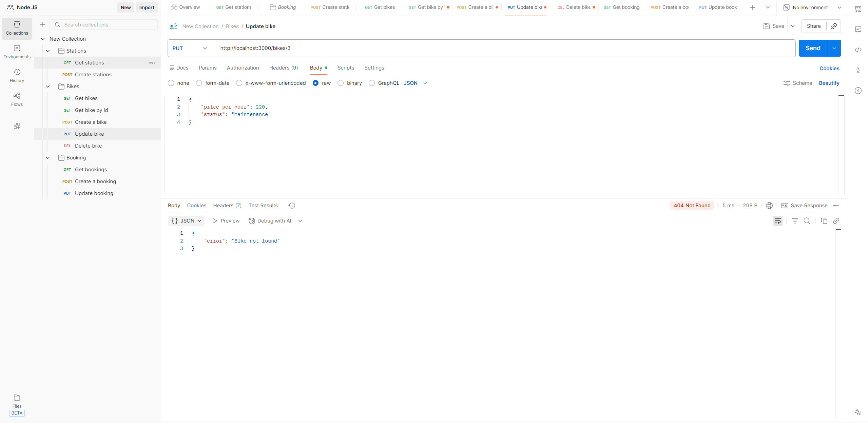Click the code snippet icon
This screenshot has width=868, height=423.
858,50
